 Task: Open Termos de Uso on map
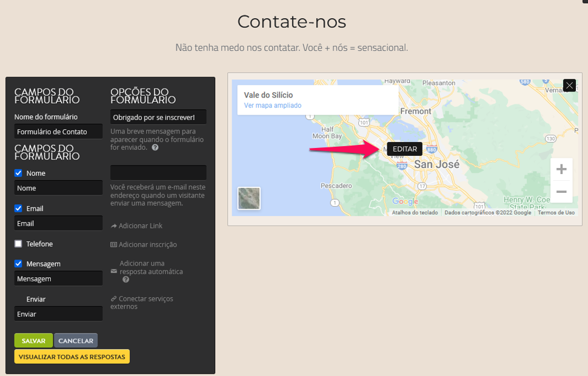556,212
